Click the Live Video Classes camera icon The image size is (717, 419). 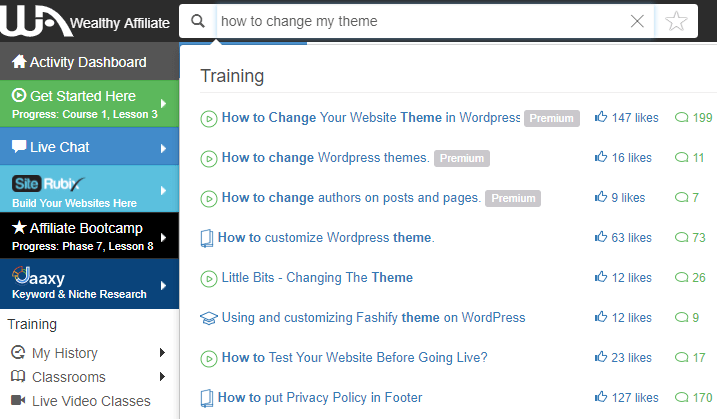click(18, 400)
